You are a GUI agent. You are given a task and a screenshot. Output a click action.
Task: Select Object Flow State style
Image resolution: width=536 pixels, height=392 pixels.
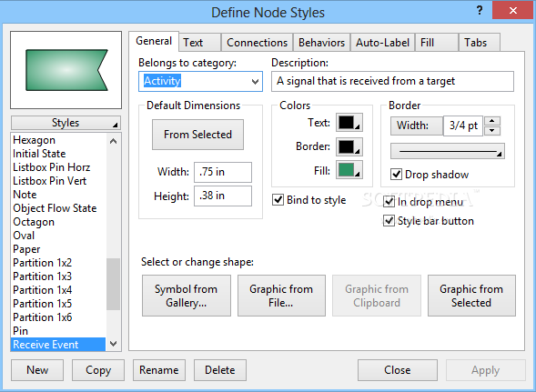click(x=58, y=208)
